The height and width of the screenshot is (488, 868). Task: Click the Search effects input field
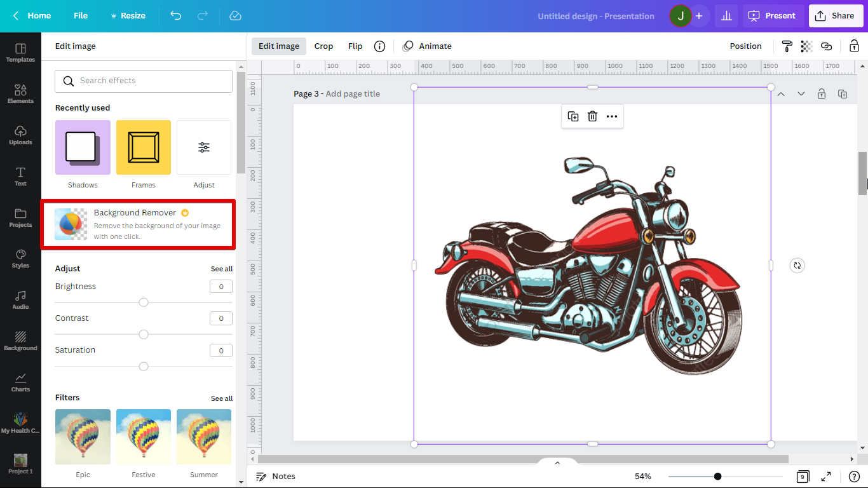144,81
